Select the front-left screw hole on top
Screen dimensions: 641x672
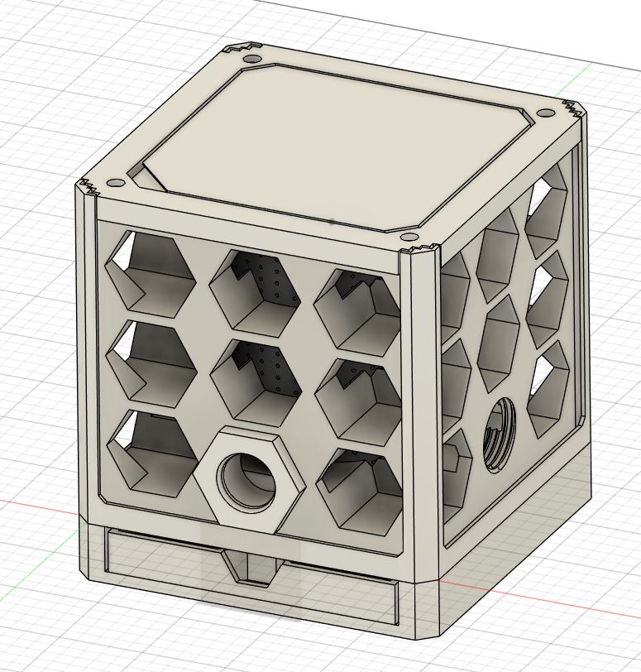[x=116, y=181]
